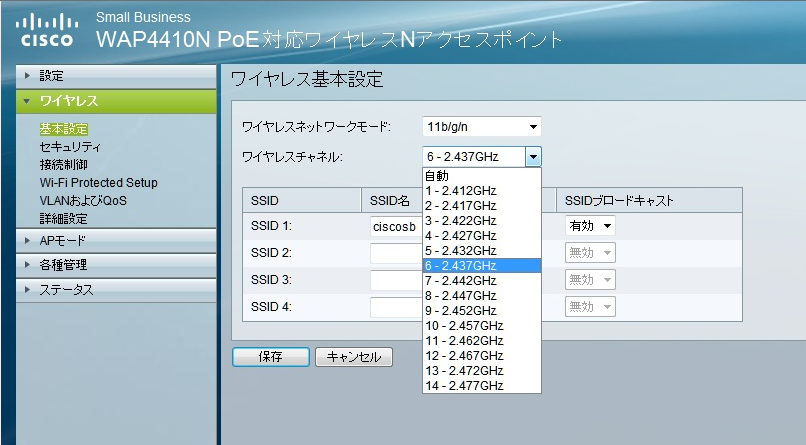Image resolution: width=806 pixels, height=445 pixels.
Task: Open SSID 2 broadcast 無効 dropdown
Action: [590, 253]
